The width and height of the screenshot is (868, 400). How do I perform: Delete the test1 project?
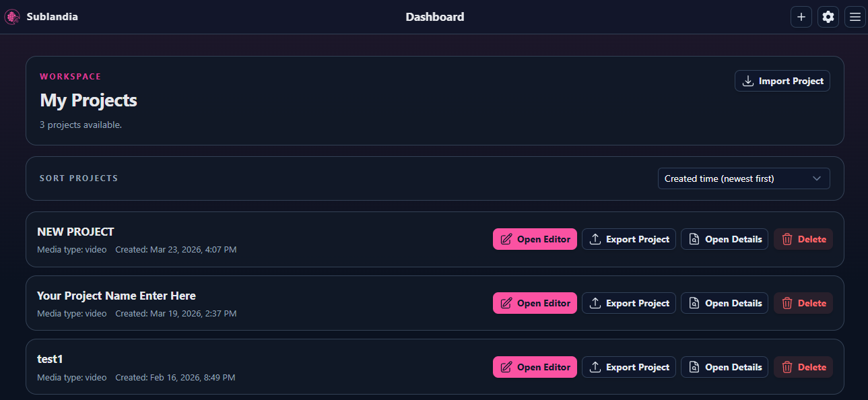803,367
